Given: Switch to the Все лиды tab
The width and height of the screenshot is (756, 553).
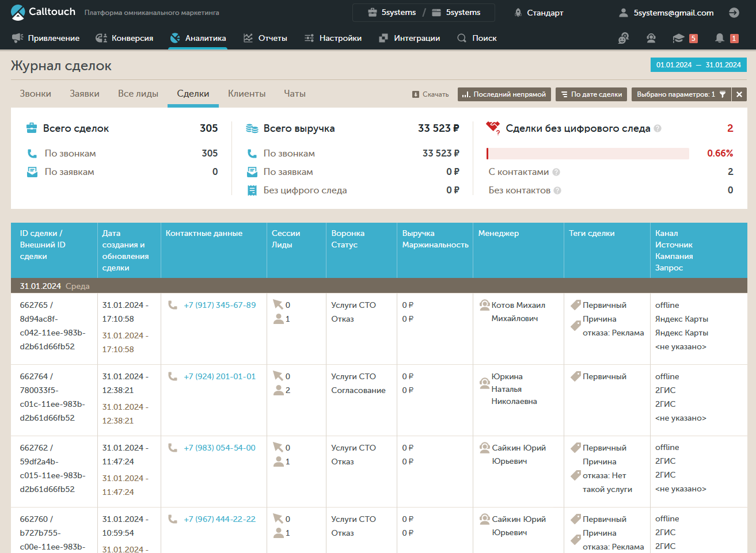Looking at the screenshot, I should point(138,94).
